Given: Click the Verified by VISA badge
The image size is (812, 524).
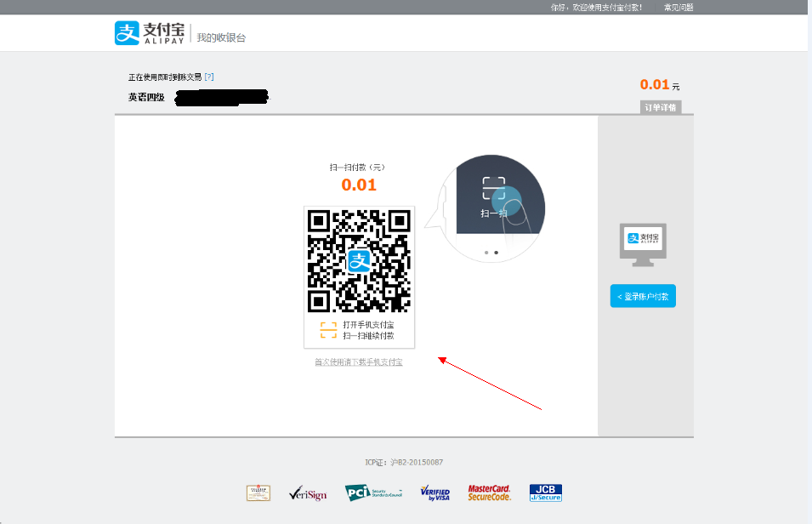Looking at the screenshot, I should point(434,493).
